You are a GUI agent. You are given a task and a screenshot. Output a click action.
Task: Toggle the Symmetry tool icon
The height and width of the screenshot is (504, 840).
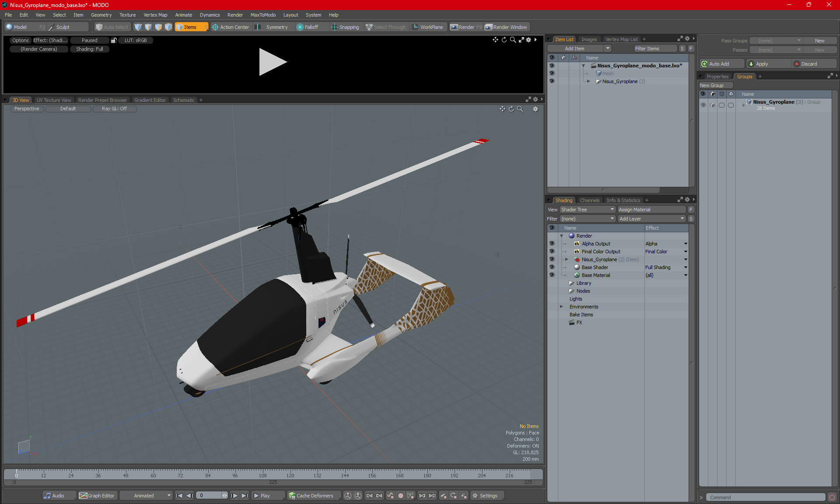(x=258, y=27)
